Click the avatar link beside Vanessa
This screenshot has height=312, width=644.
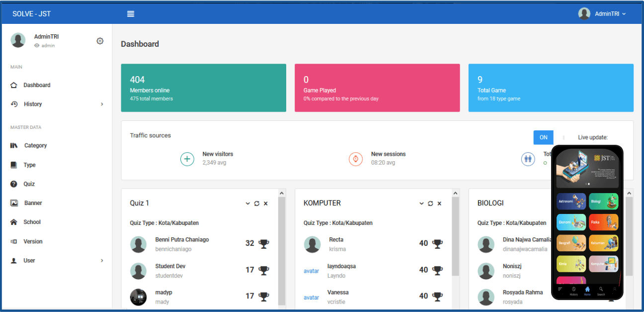coord(311,298)
